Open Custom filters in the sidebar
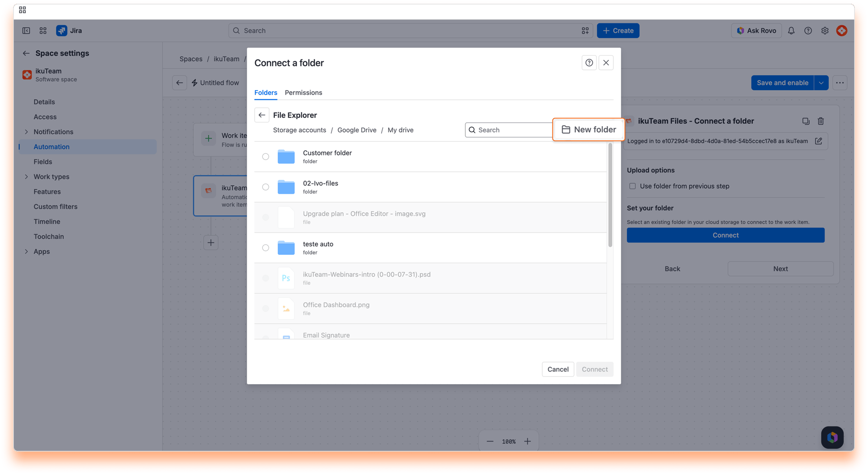The width and height of the screenshot is (868, 474). pos(56,207)
